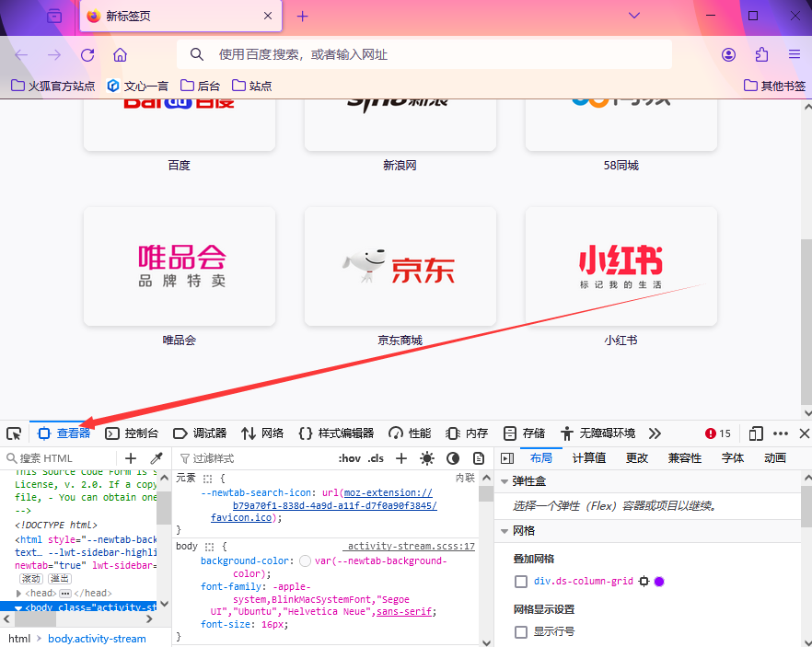Click the element picker icon in DevTools
The image size is (812, 647).
(x=14, y=433)
